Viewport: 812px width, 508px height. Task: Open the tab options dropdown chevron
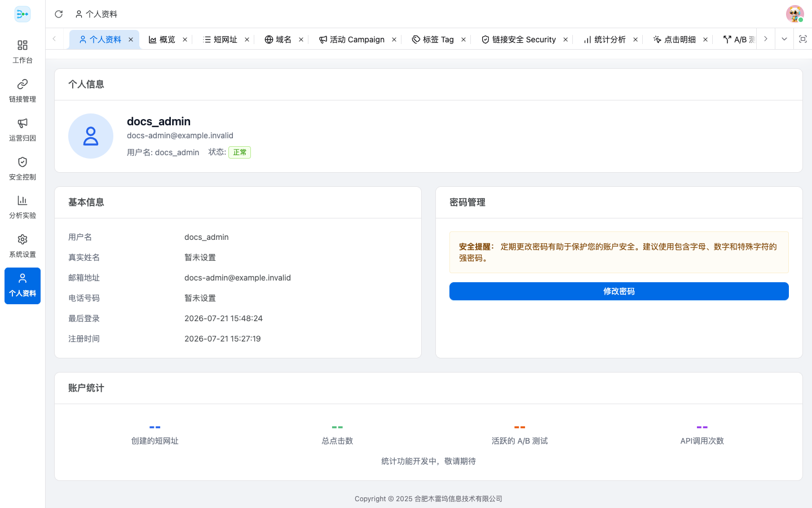click(x=784, y=39)
